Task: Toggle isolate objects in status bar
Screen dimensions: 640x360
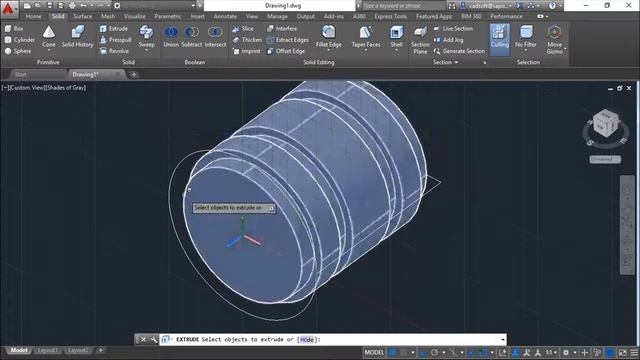Action: point(597,352)
